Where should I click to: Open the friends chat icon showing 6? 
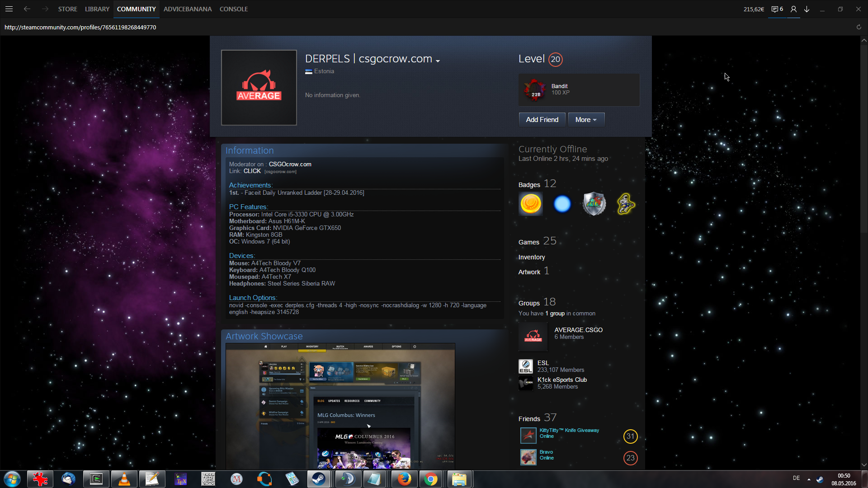click(777, 9)
